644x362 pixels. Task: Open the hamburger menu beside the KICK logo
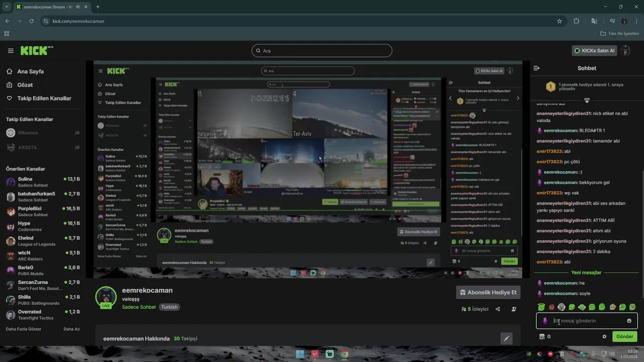click(11, 51)
